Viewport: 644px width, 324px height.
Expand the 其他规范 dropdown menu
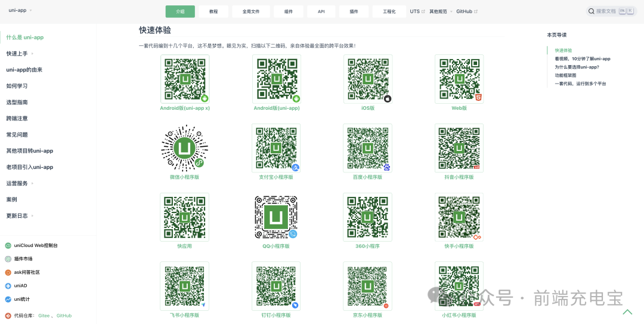pos(441,11)
